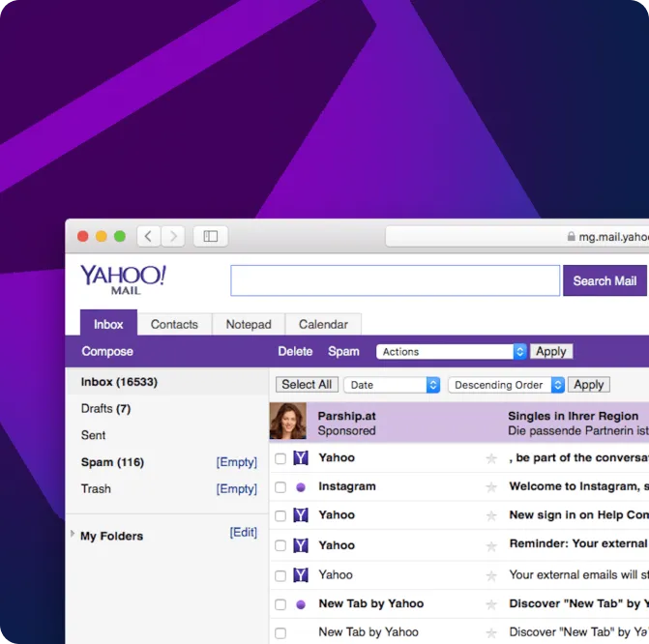
Task: Click the browser back arrow button
Action: click(148, 236)
